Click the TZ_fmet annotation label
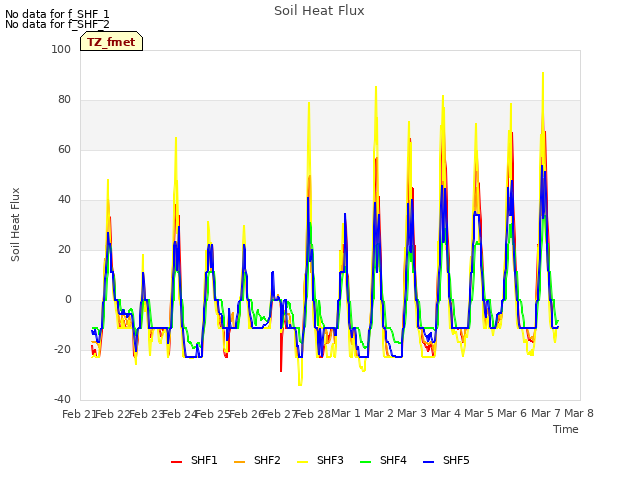 111,41
